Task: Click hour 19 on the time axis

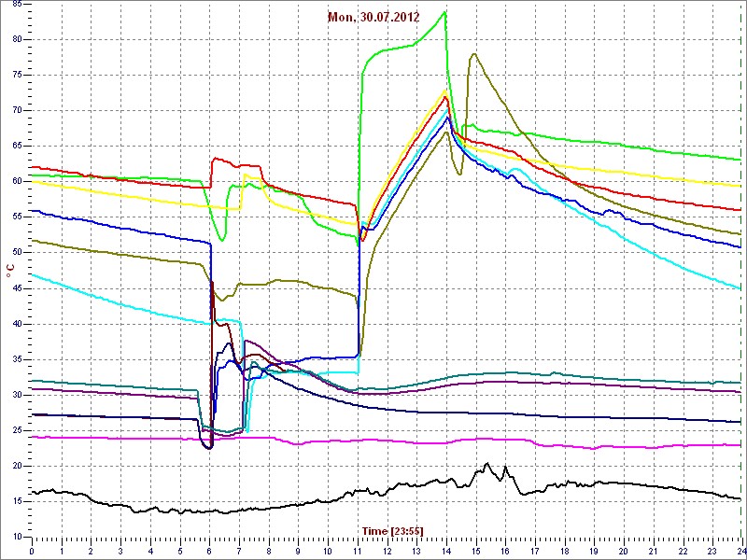Action: click(x=593, y=550)
